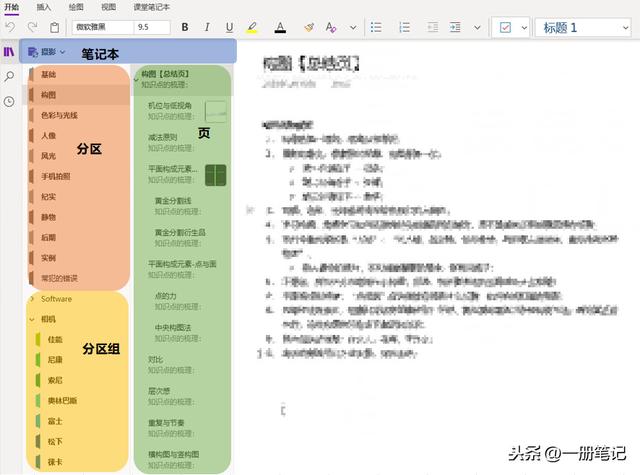Select the 手机拍照 section
The image size is (640, 475).
click(x=79, y=176)
